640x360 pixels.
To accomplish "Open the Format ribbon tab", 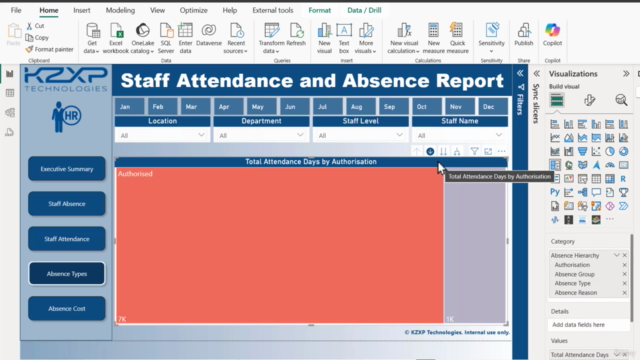I will [320, 10].
